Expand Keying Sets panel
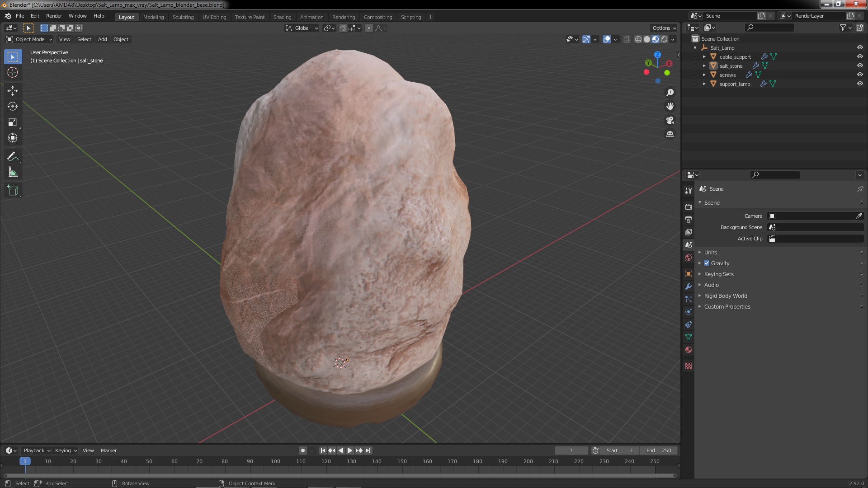Screen dimensions: 868x488 point(718,274)
